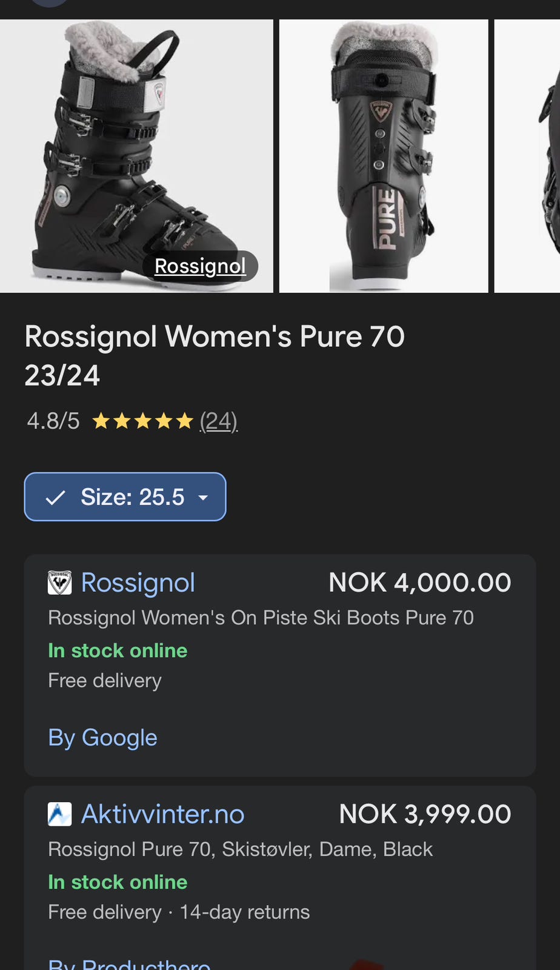Open the (24) reviews link
The image size is (560, 970).
pyautogui.click(x=218, y=421)
